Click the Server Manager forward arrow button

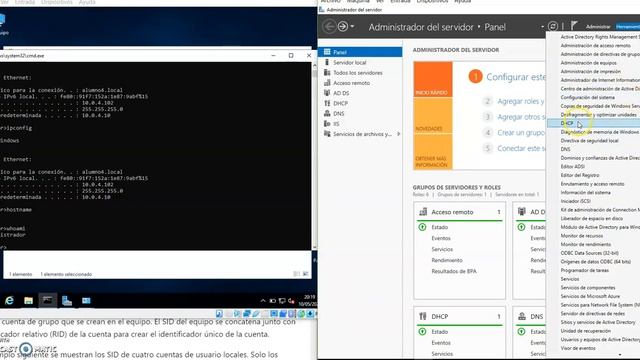click(x=343, y=27)
